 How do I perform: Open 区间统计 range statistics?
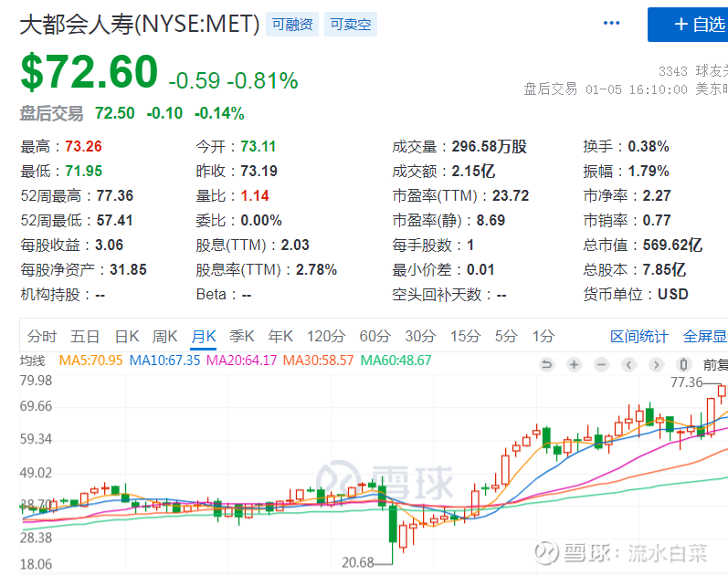pyautogui.click(x=639, y=337)
